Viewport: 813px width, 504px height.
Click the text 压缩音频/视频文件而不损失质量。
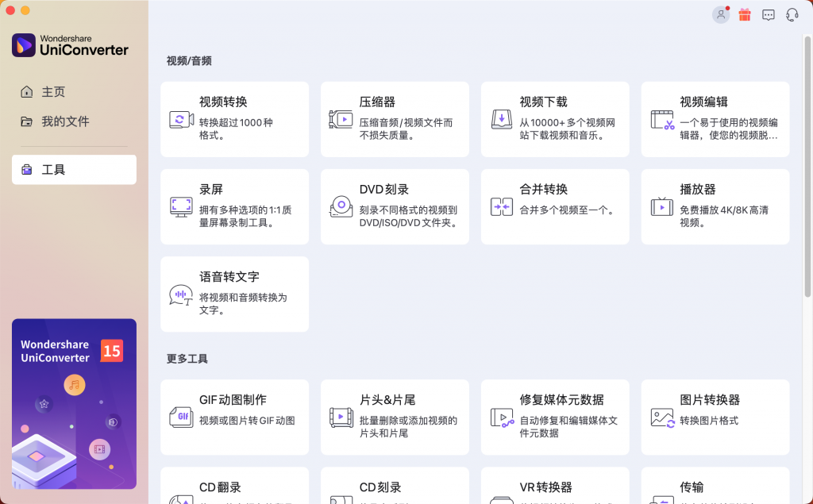406,129
